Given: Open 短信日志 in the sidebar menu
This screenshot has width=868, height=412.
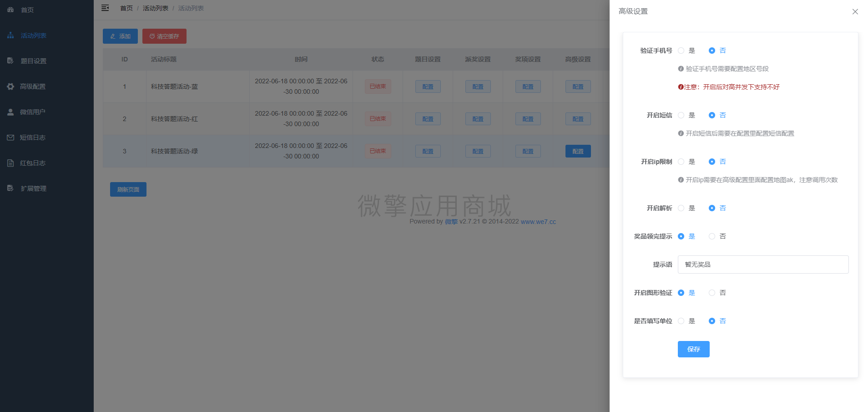Looking at the screenshot, I should [47, 137].
